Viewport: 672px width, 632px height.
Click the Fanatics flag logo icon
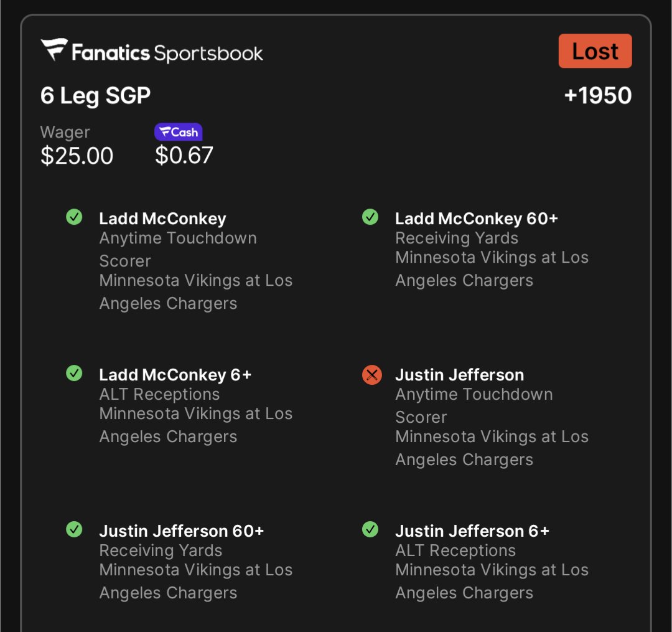(54, 49)
